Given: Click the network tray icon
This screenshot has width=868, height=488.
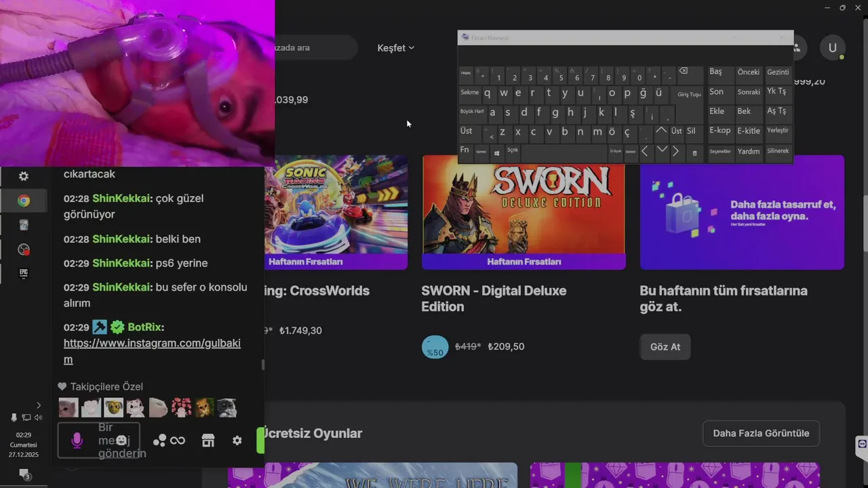Looking at the screenshot, I should [x=26, y=418].
